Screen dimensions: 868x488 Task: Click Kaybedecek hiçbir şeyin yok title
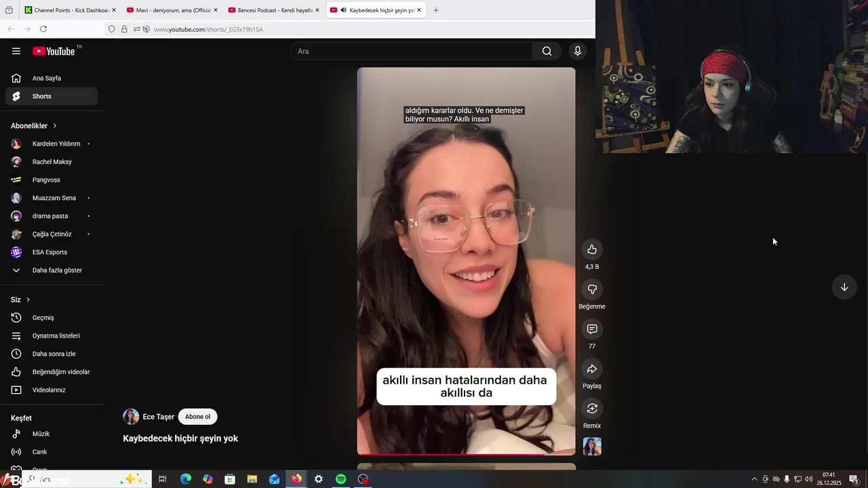[180, 439]
